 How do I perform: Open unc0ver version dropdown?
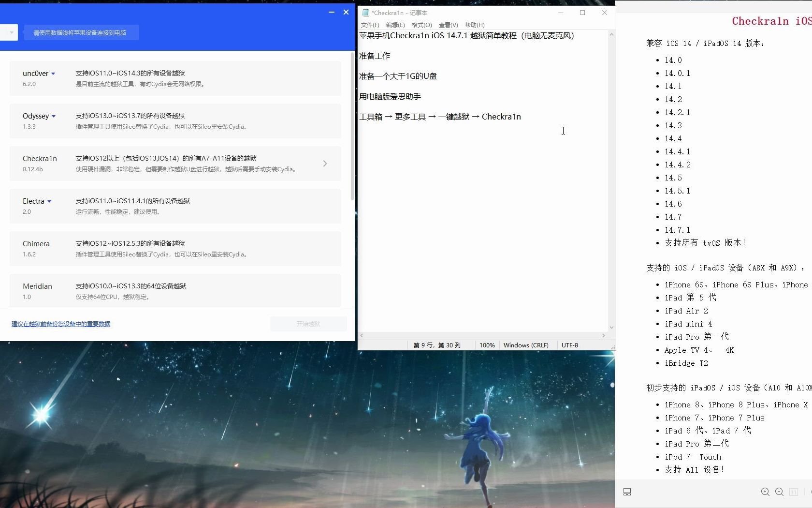tap(53, 74)
